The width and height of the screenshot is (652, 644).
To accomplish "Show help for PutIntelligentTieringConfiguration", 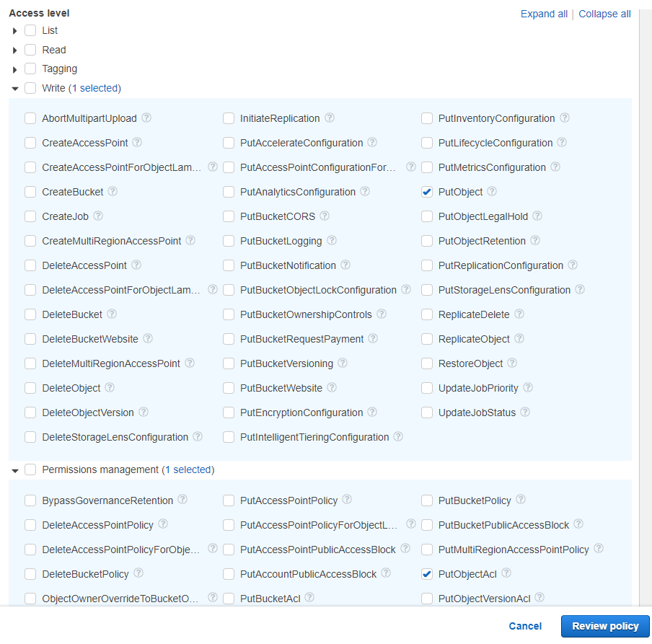I will coord(398,437).
